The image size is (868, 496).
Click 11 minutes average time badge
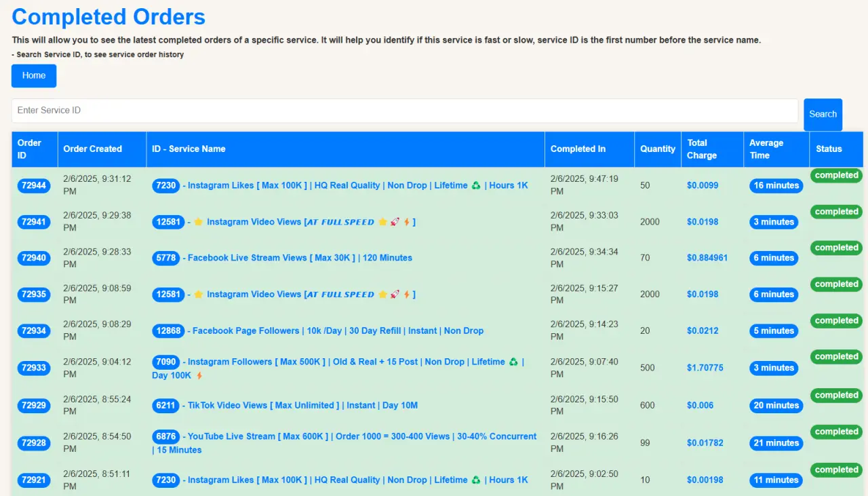point(776,480)
